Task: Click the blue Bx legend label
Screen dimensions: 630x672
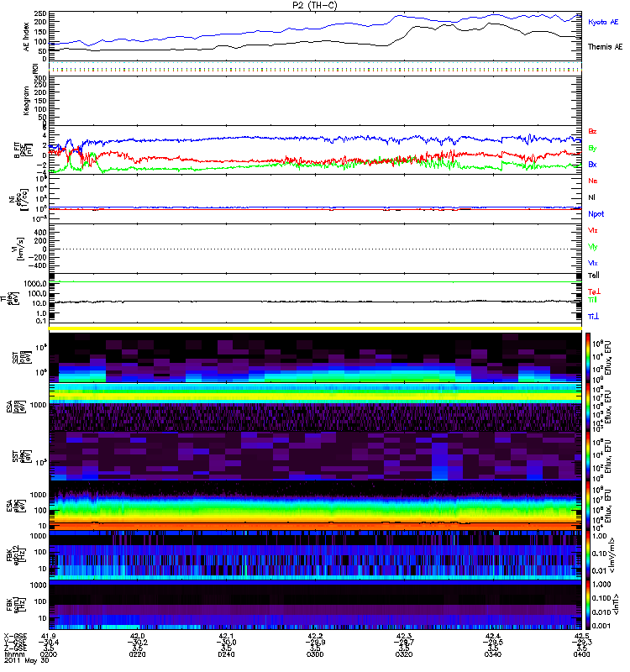Action: click(x=592, y=164)
